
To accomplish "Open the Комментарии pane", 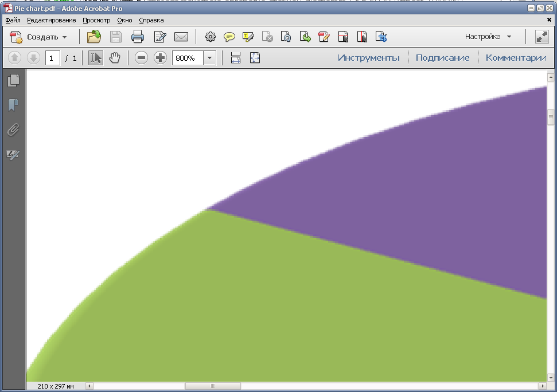I will [x=516, y=58].
